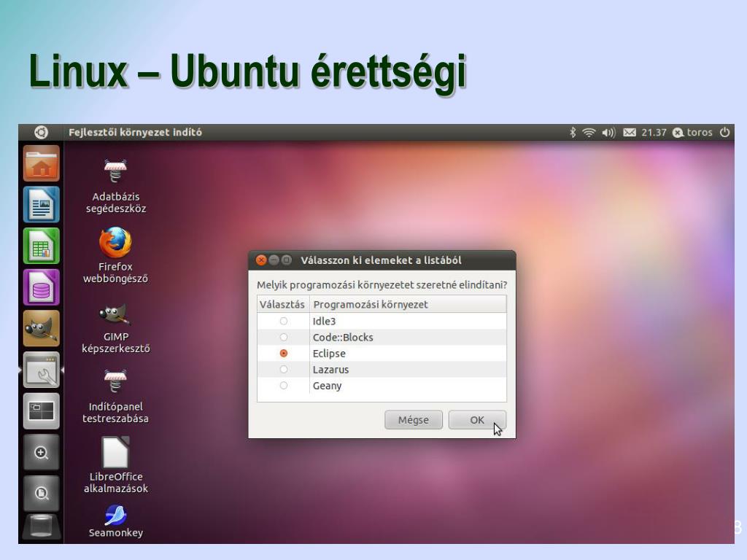
Task: Open Firefox webböngésző desktop icon
Action: (x=116, y=255)
